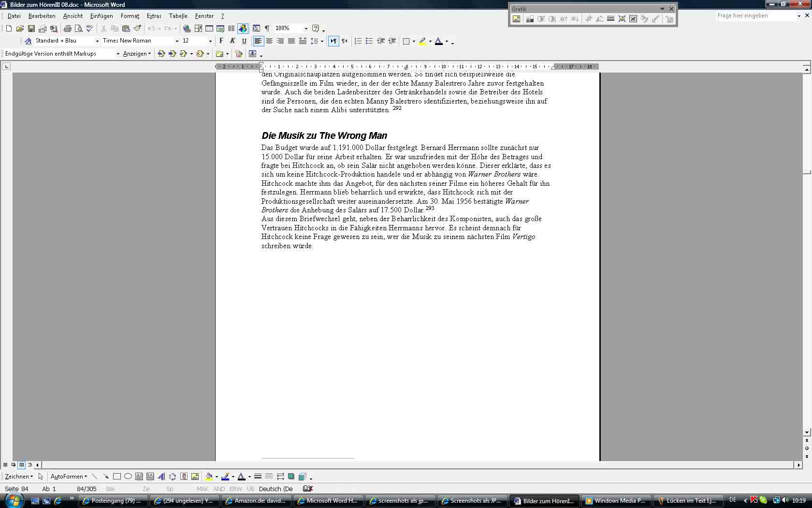Set left-to-right text direction
Screen dimensions: 812x508
tap(333, 41)
